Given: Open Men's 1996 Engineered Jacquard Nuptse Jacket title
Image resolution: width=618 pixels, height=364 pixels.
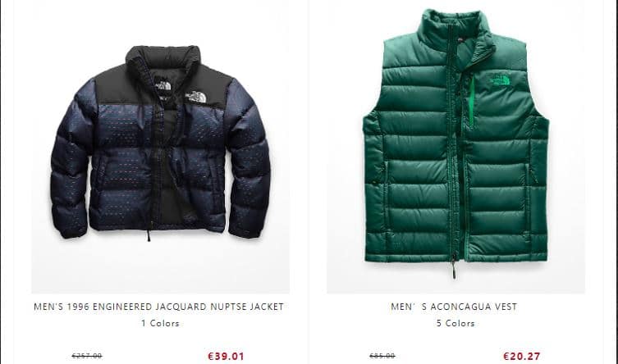Looking at the screenshot, I should click(159, 307).
